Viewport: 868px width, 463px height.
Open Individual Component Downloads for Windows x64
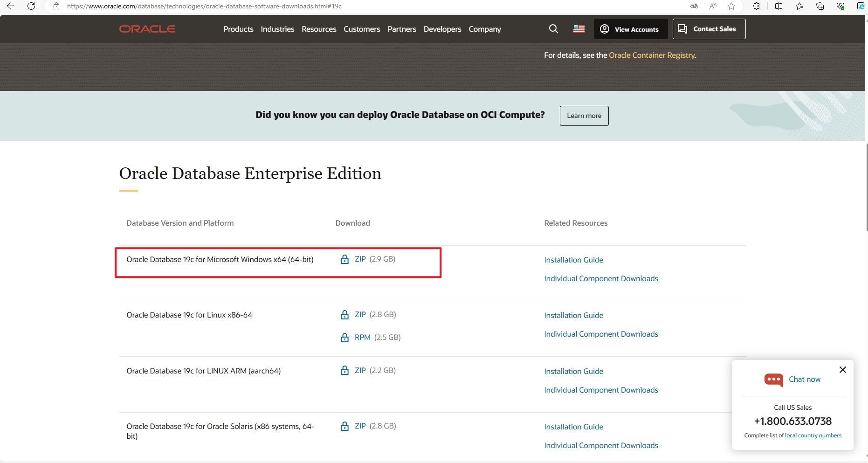(x=601, y=278)
